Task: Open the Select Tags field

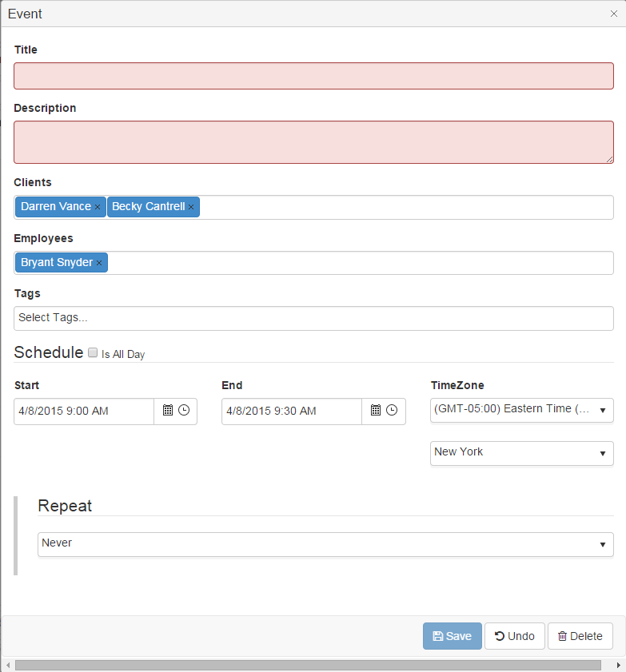Action: click(x=313, y=318)
